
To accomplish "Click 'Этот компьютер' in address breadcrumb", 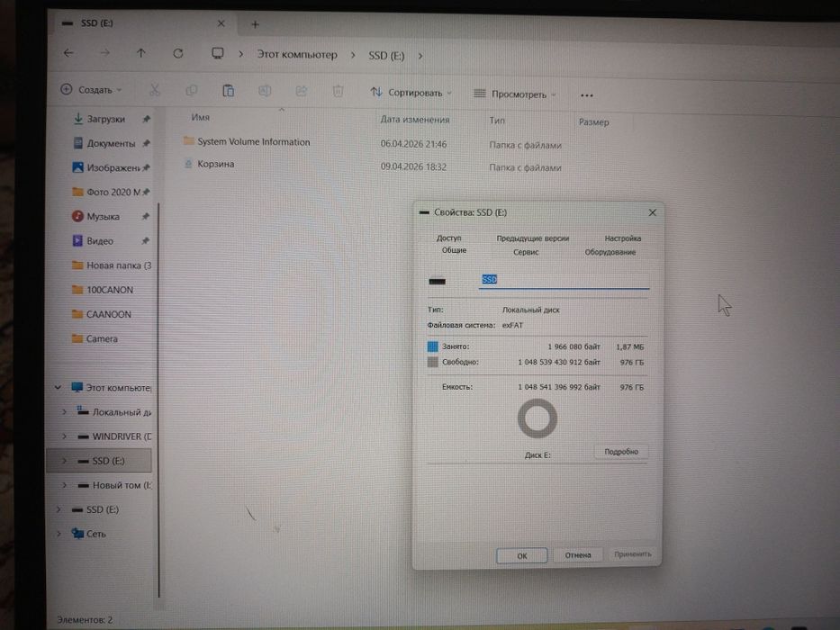I will pos(297,55).
